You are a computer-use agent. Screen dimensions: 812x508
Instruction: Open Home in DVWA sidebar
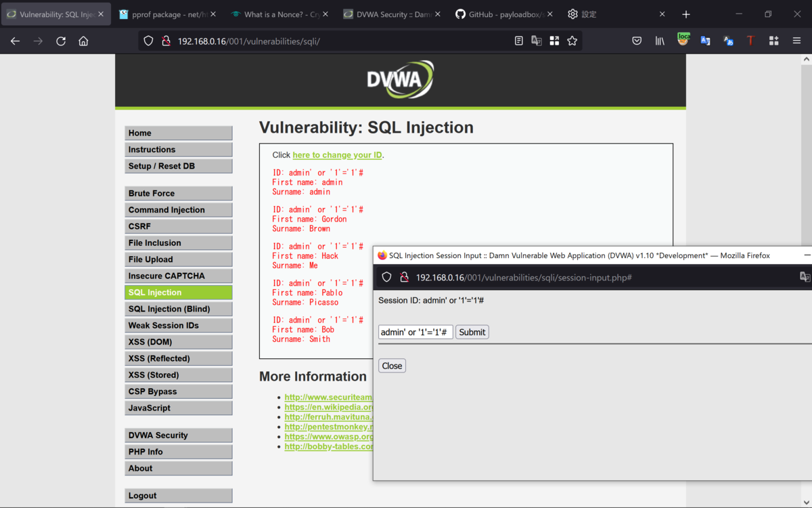pos(179,133)
